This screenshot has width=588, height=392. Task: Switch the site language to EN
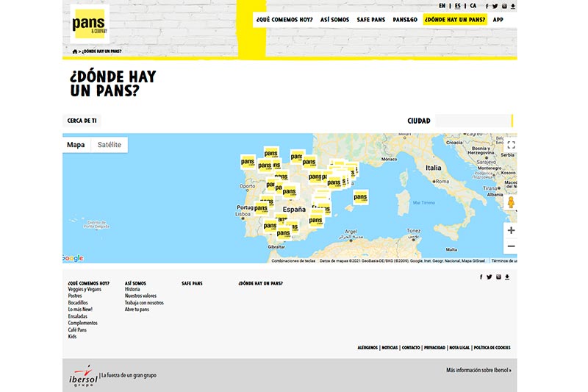tap(442, 6)
